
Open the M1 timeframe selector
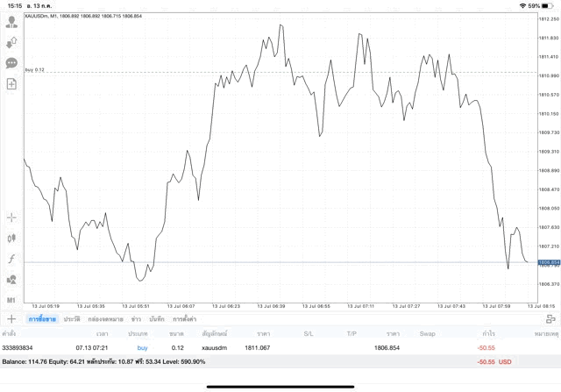coord(11,301)
